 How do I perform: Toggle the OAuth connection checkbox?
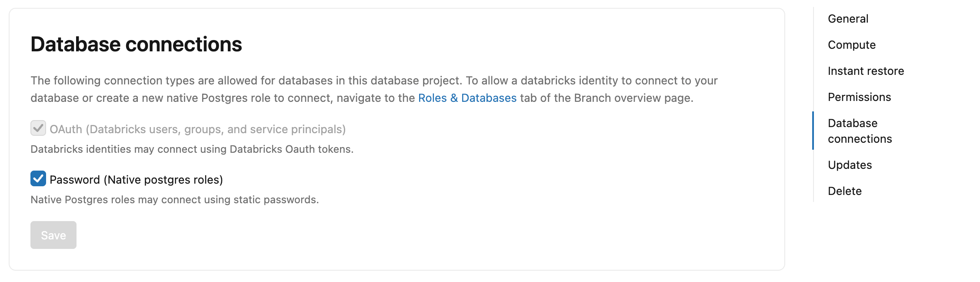click(x=38, y=128)
